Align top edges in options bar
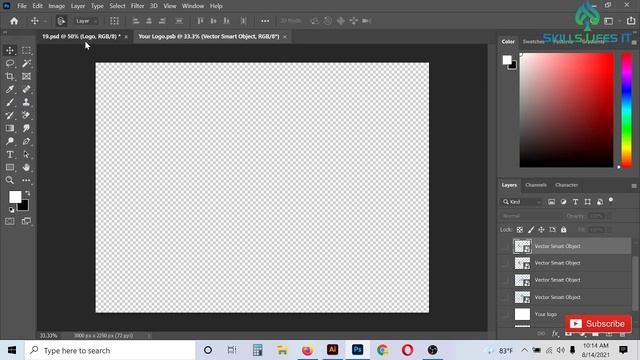 coord(200,21)
